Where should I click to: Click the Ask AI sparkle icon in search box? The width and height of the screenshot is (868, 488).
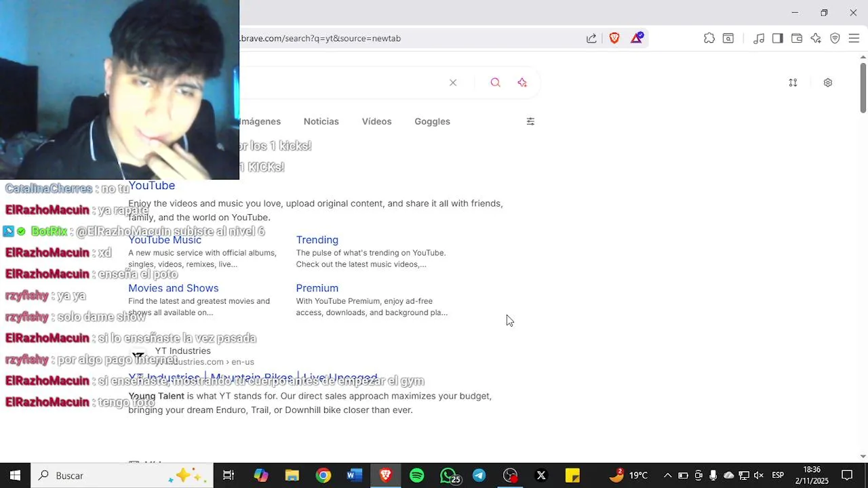(522, 83)
